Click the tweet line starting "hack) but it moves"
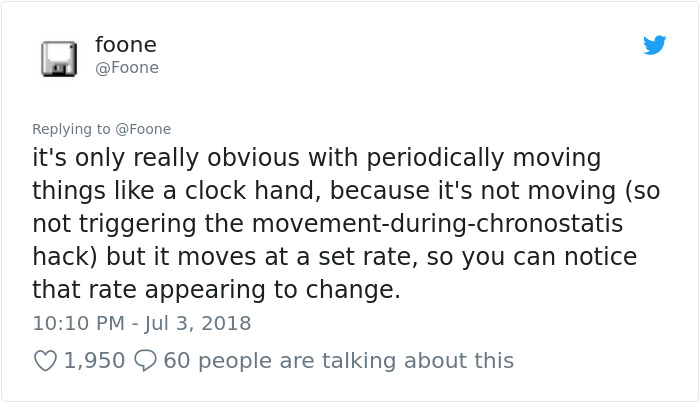 click(334, 257)
